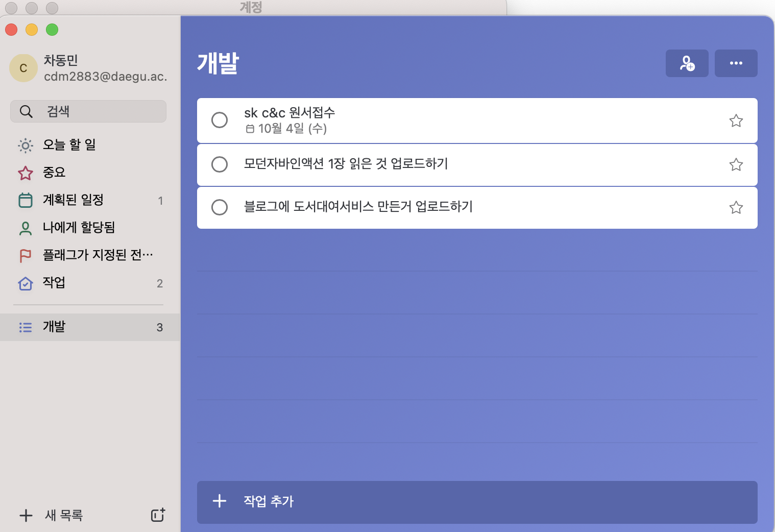Open '오늘 할 일' sun icon
The image size is (775, 532).
[x=26, y=146]
